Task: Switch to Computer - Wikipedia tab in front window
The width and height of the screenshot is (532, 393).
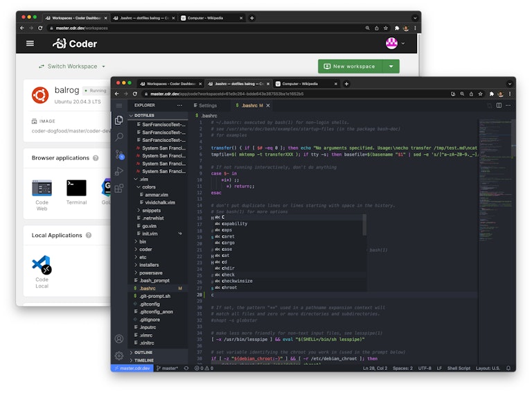Action: coord(306,84)
